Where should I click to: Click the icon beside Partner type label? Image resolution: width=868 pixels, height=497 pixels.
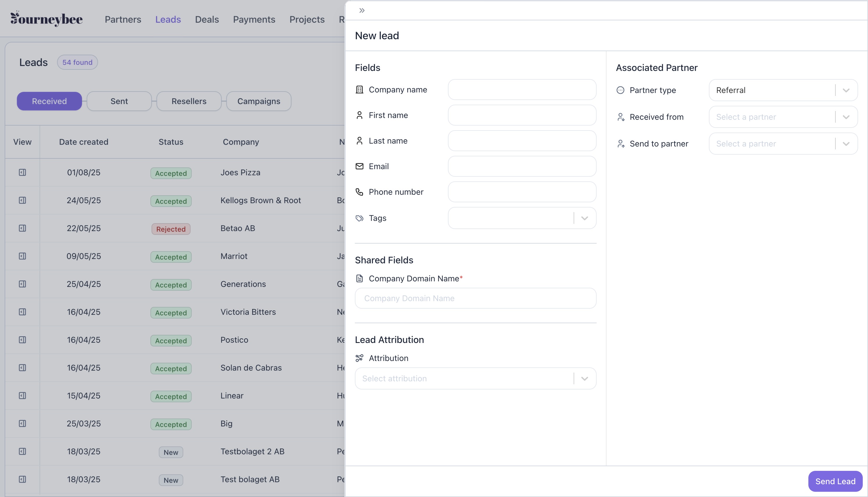tap(620, 90)
